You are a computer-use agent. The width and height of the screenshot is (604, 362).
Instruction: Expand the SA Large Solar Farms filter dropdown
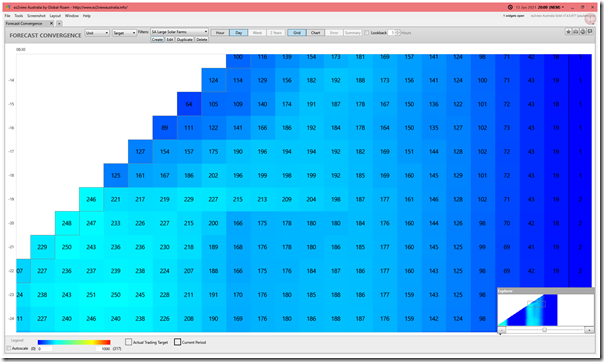pos(180,32)
